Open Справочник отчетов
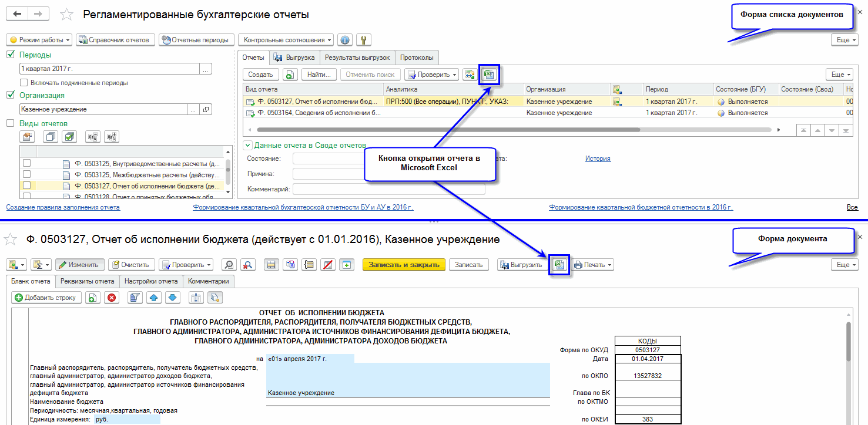 tap(116, 40)
